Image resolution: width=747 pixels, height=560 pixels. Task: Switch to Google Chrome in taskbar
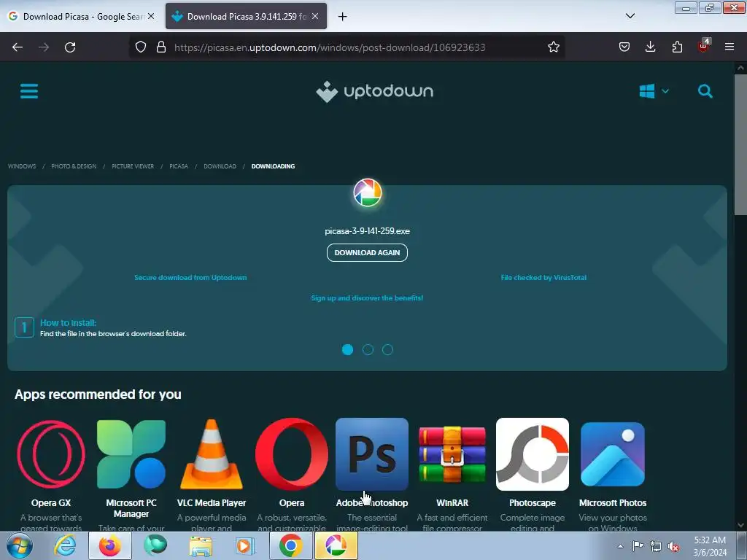pyautogui.click(x=291, y=545)
